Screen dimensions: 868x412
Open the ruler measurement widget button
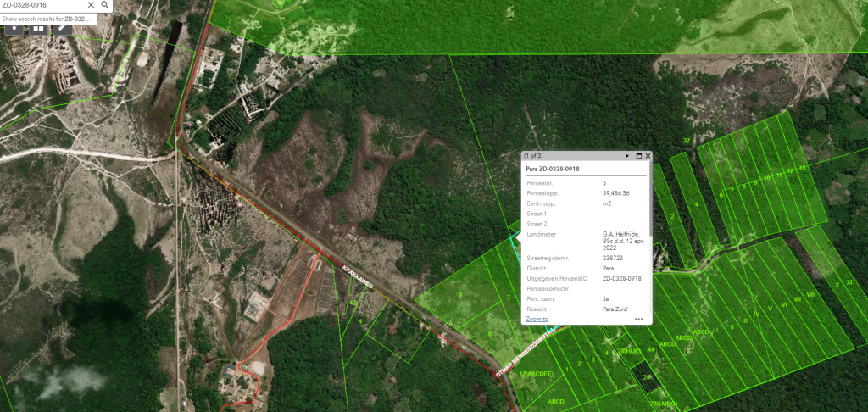[x=63, y=28]
